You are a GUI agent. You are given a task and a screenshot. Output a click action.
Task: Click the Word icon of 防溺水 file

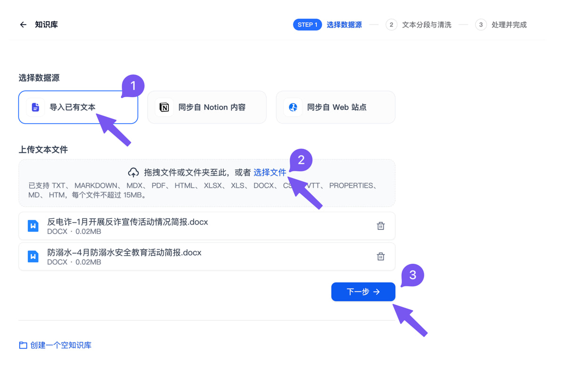tap(33, 257)
